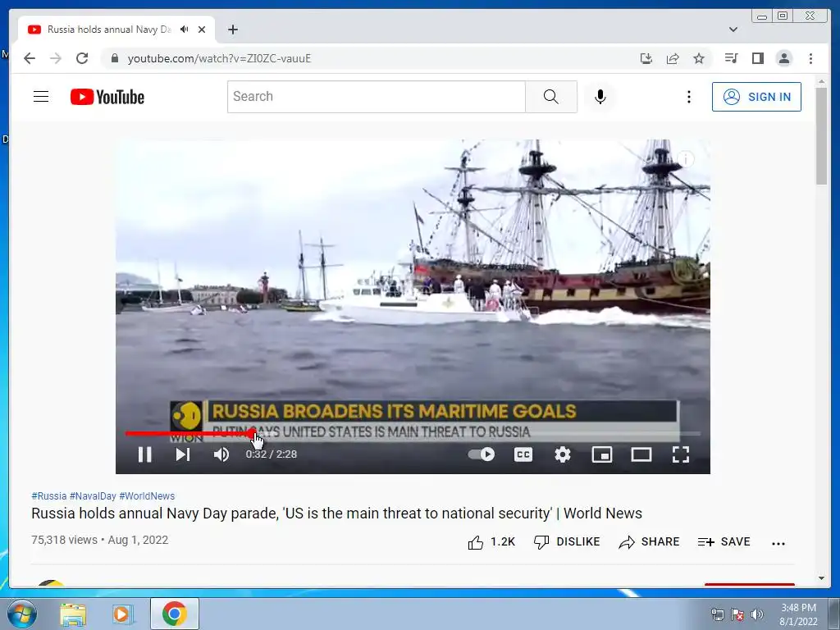Pause the video playback
The width and height of the screenshot is (840, 630).
click(144, 454)
